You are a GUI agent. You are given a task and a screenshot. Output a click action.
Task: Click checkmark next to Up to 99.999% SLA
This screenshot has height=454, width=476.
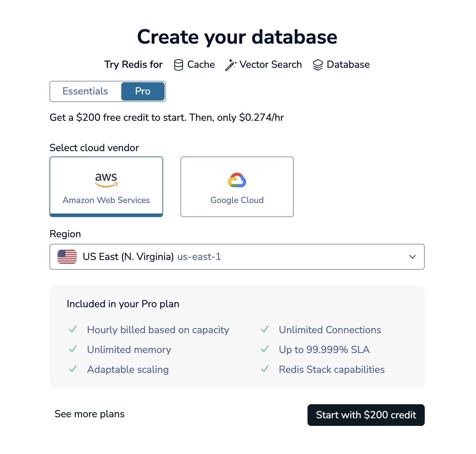coord(265,349)
